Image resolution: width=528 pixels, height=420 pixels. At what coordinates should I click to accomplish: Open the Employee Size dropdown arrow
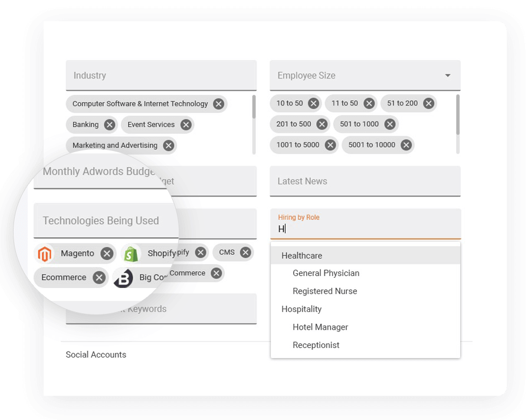coord(448,76)
